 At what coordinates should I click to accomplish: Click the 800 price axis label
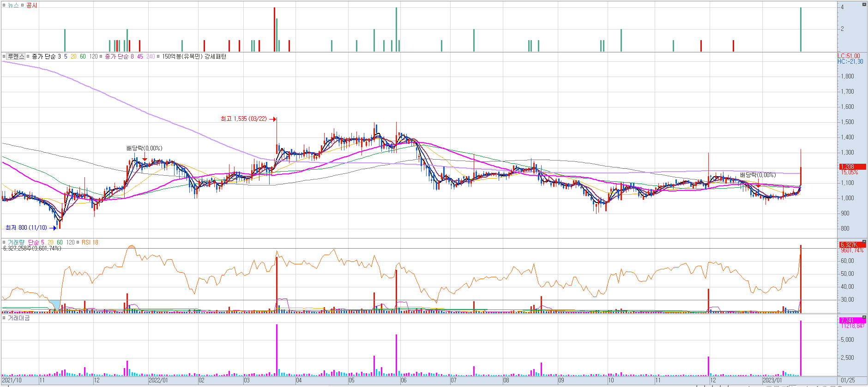coord(845,228)
